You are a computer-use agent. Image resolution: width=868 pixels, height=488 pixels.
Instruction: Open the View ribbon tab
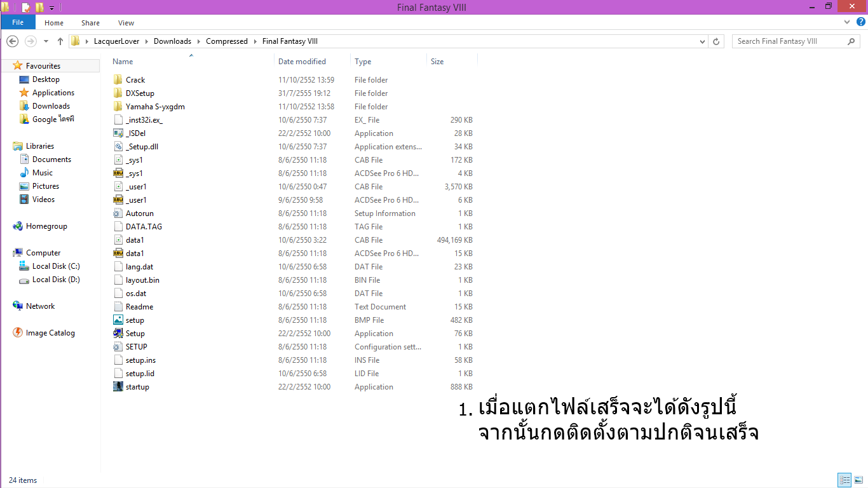click(126, 23)
